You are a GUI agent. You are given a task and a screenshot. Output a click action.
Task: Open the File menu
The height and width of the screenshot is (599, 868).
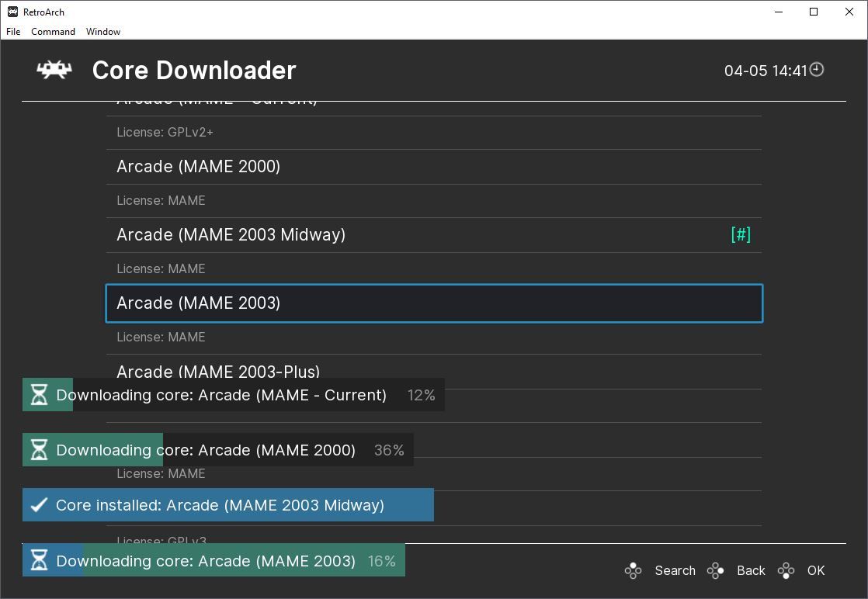tap(13, 32)
